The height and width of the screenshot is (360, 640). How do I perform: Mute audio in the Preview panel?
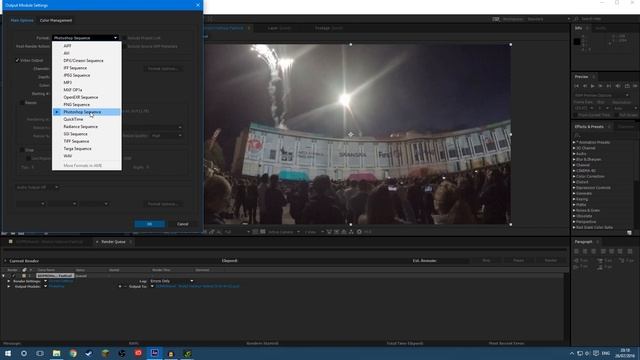(x=618, y=86)
